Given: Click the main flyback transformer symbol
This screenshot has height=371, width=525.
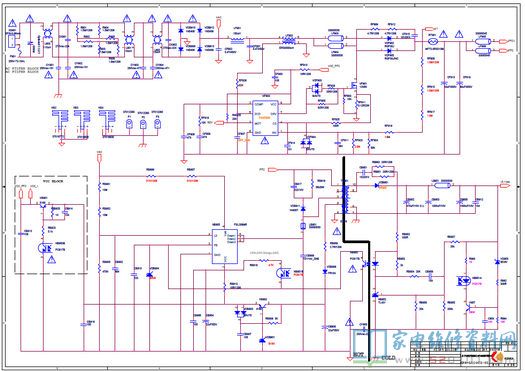Looking at the screenshot, I should [345, 200].
